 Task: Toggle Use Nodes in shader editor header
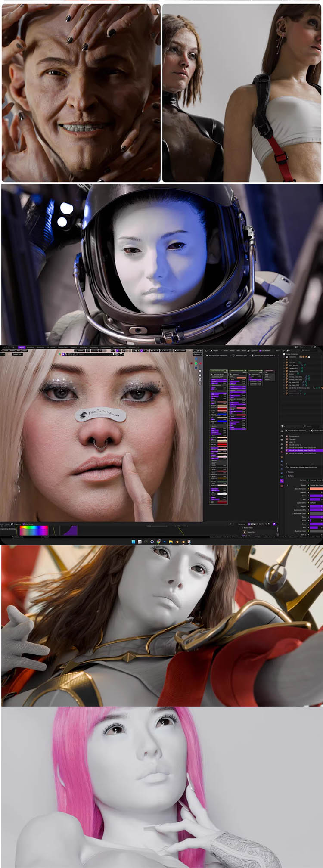(x=265, y=350)
